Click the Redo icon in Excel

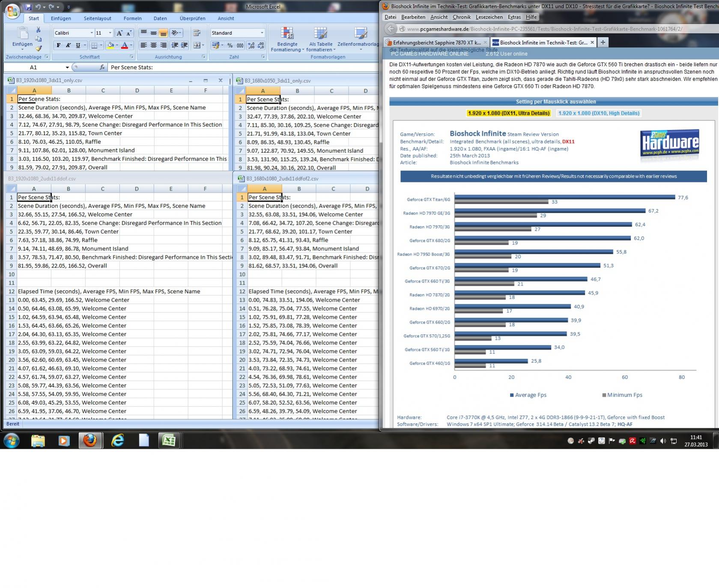pyautogui.click(x=51, y=7)
